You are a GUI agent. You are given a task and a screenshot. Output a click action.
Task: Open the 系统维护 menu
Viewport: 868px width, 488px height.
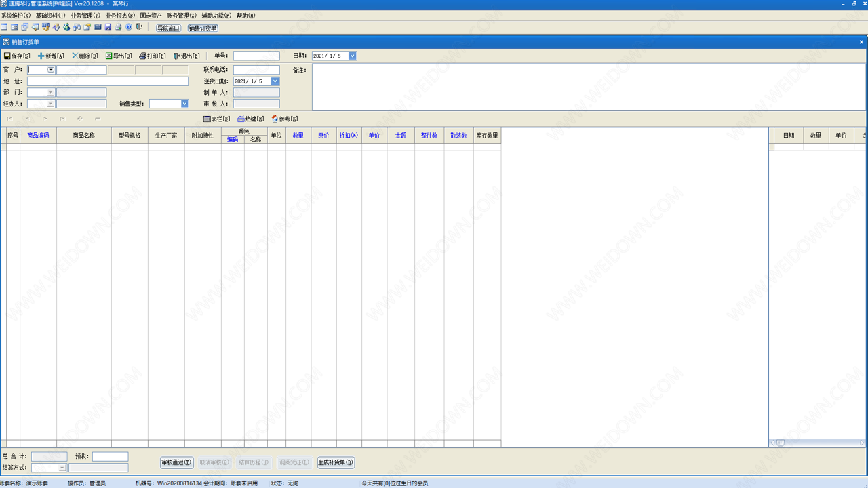[x=16, y=16]
